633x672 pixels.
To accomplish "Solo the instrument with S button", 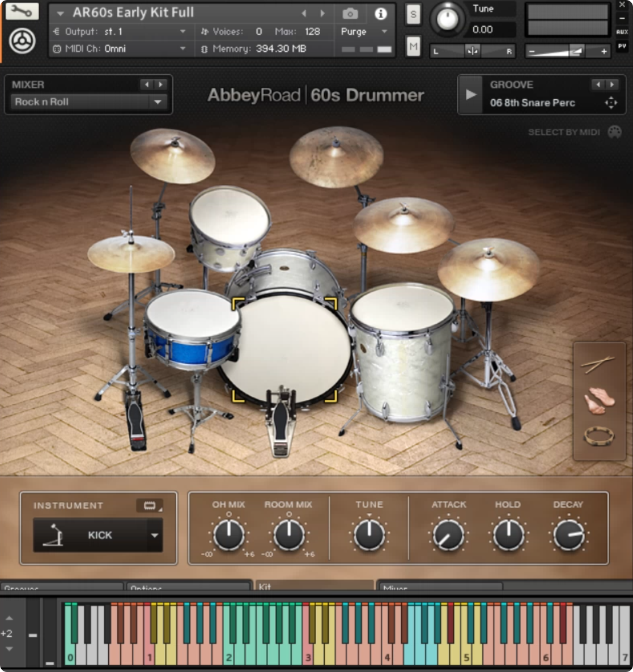I will pos(413,14).
